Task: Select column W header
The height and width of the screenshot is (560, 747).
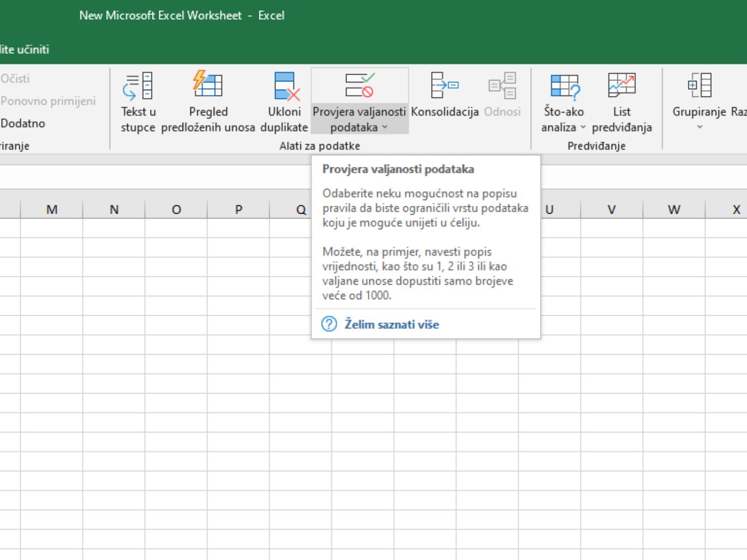Action: [674, 209]
